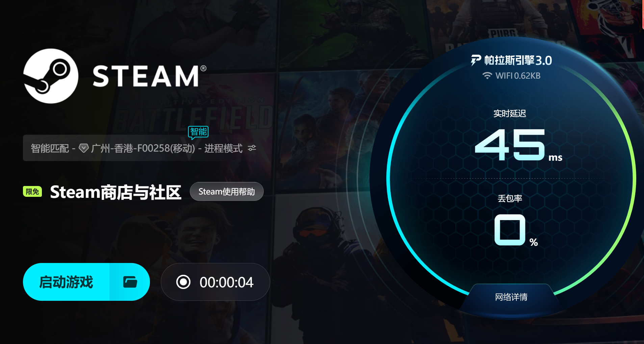The width and height of the screenshot is (644, 344).
Task: Select the Steam商店与社区 title
Action: (x=116, y=192)
